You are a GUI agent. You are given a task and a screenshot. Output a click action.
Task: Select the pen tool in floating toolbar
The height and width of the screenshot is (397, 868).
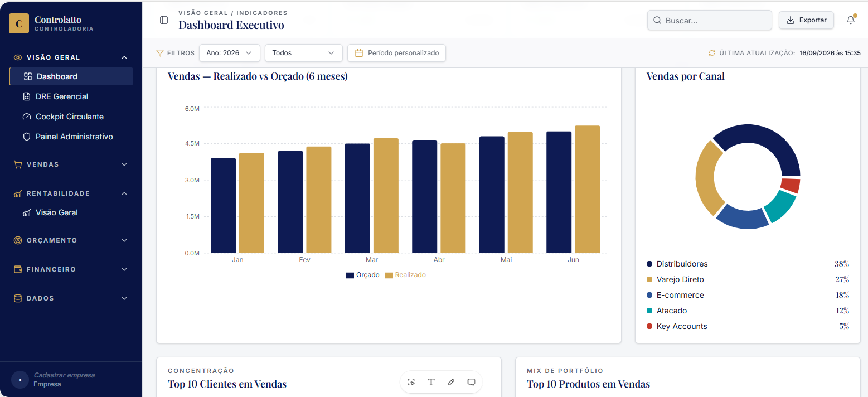(451, 382)
